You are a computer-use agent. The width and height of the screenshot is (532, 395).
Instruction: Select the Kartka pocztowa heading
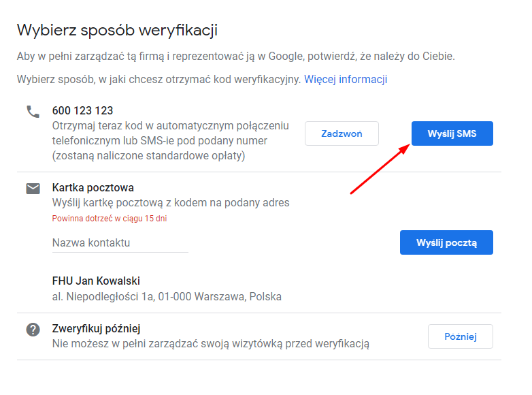coord(93,188)
